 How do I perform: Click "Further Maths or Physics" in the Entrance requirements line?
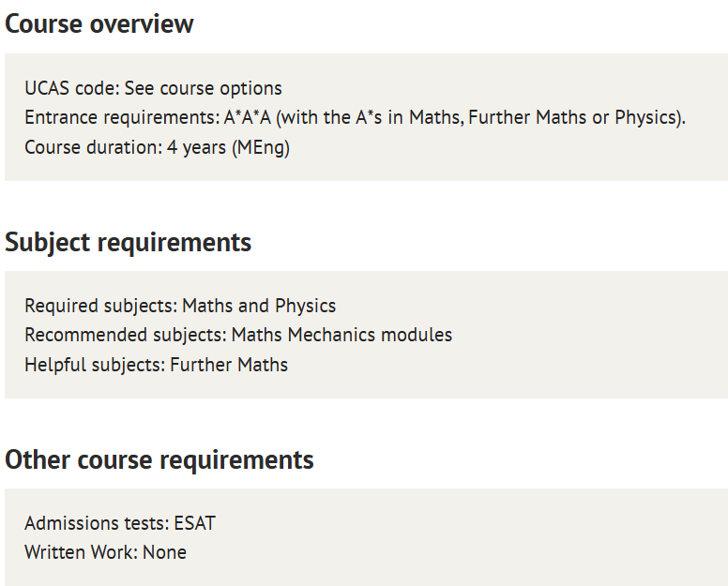click(575, 118)
